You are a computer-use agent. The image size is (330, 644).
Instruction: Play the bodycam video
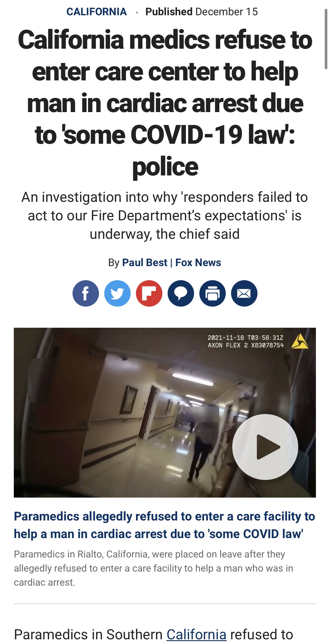click(x=265, y=447)
